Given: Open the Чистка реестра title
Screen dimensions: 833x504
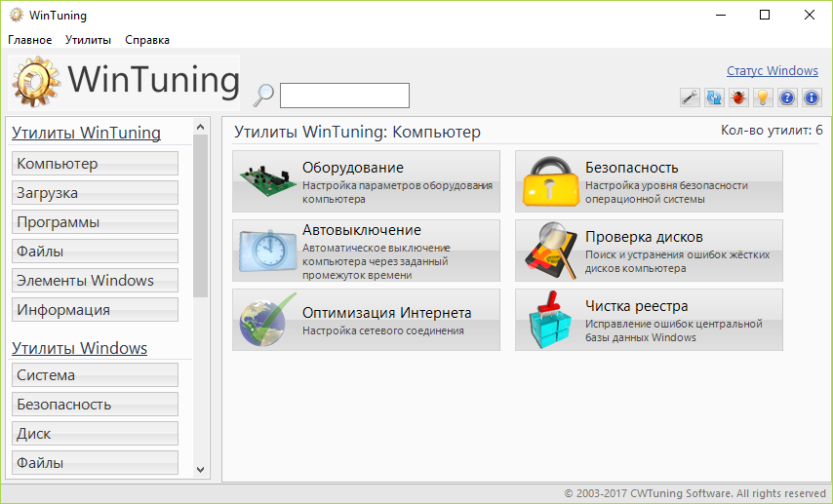Looking at the screenshot, I should 636,306.
